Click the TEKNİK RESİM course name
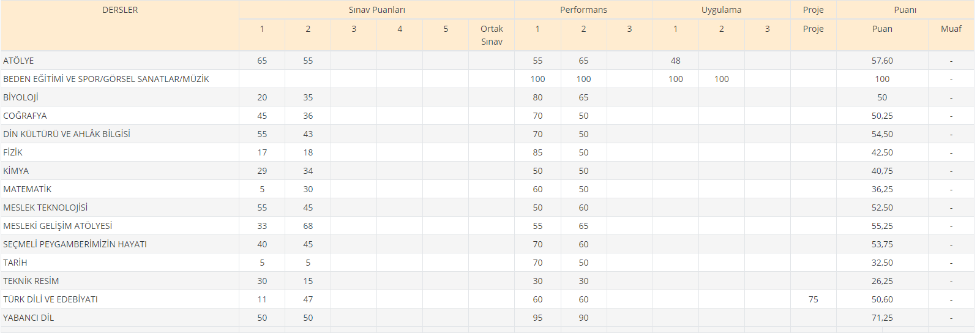This screenshot has width=980, height=333. [31, 281]
